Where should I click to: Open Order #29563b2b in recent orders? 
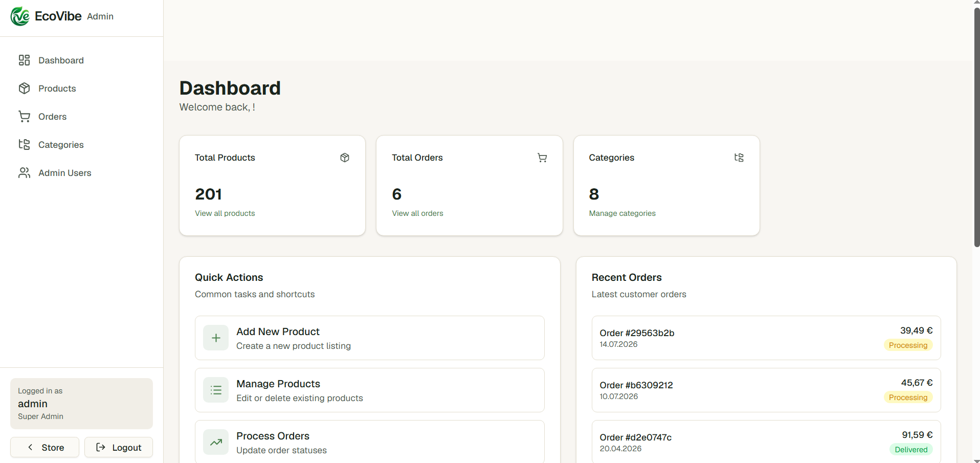click(x=766, y=338)
